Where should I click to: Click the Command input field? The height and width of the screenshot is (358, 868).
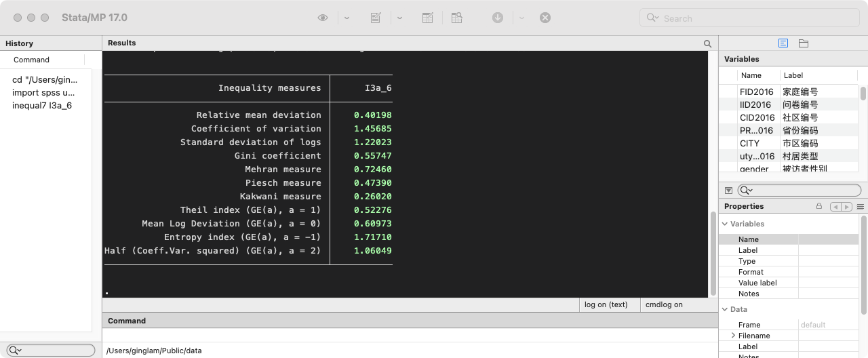point(410,336)
